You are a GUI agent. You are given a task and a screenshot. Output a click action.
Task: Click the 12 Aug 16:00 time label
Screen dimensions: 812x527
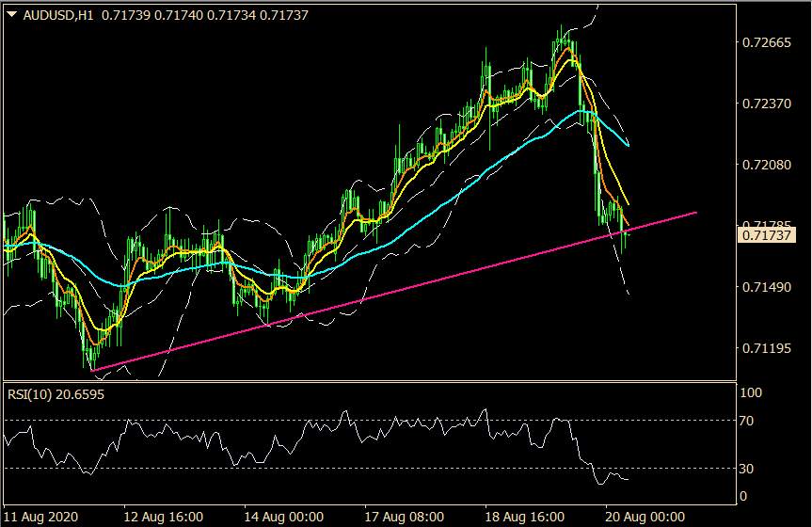point(163,517)
